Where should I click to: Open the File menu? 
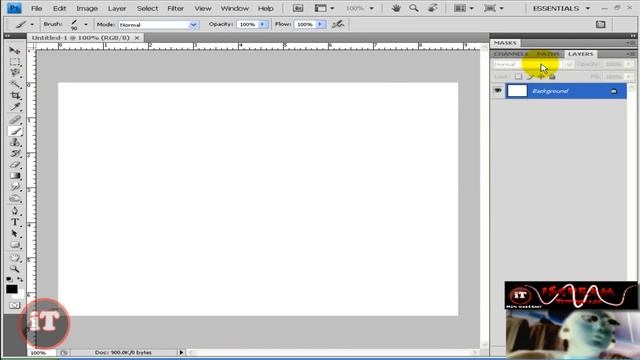pyautogui.click(x=36, y=8)
